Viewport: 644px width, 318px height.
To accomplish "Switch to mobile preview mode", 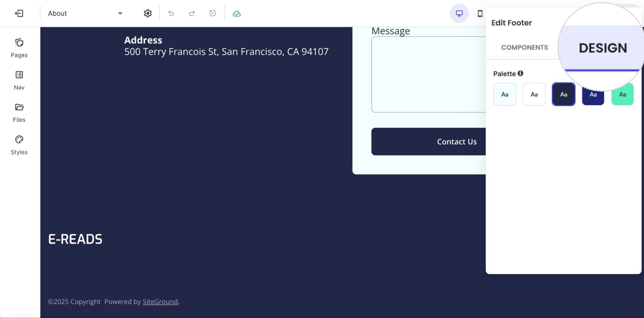I will click(480, 13).
